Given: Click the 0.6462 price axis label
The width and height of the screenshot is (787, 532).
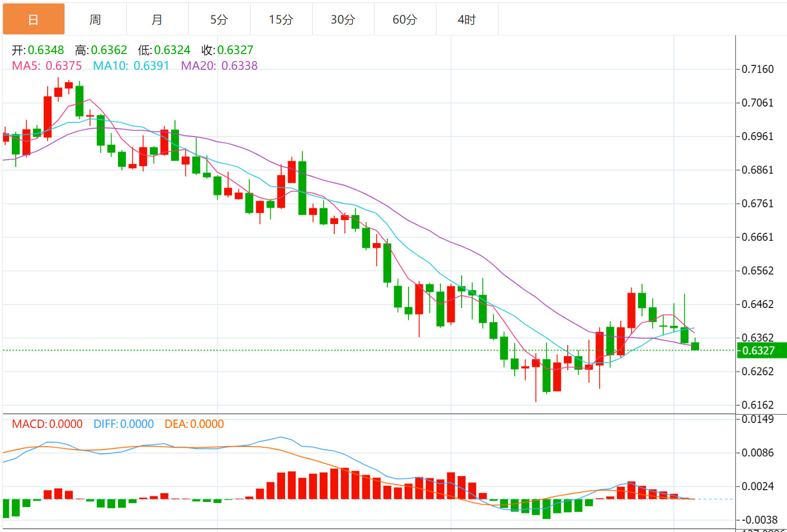Looking at the screenshot, I should 758,304.
